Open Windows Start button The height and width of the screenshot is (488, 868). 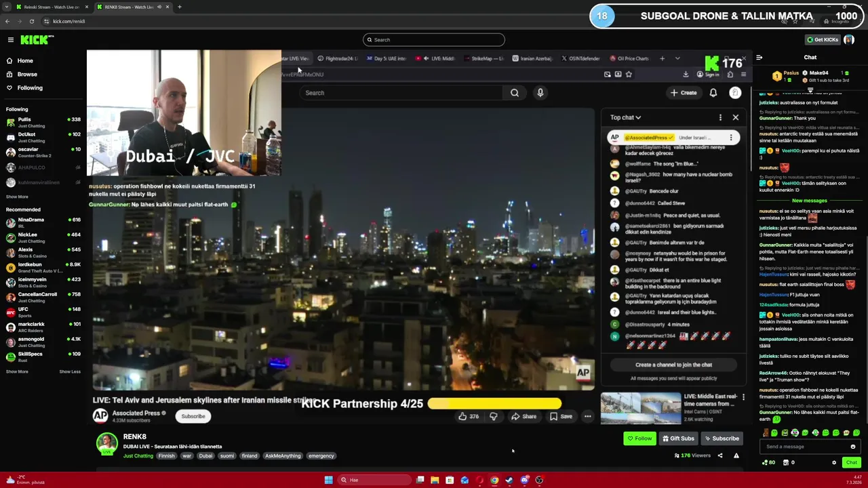(328, 481)
